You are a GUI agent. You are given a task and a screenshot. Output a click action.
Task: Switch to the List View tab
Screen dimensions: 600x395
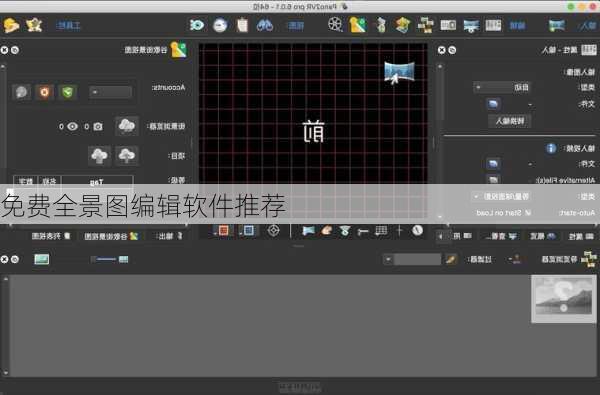coord(51,236)
